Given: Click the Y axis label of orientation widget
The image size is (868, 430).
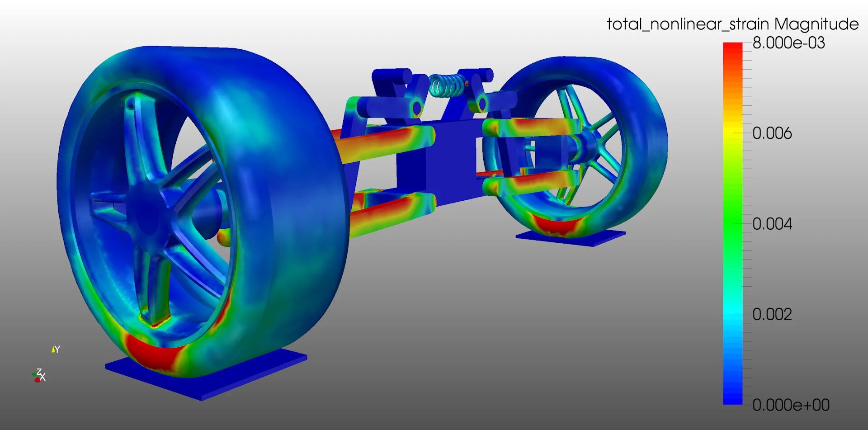Looking at the screenshot, I should pos(57,349).
